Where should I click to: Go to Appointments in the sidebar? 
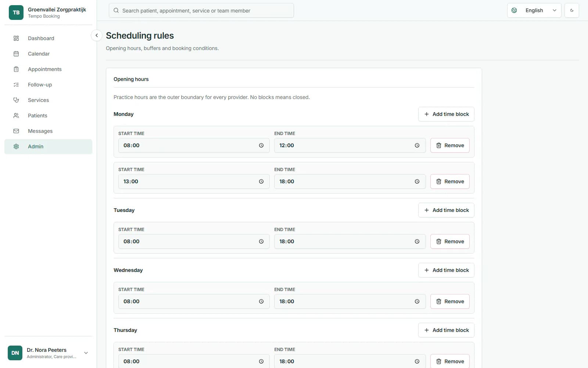[x=48, y=69]
